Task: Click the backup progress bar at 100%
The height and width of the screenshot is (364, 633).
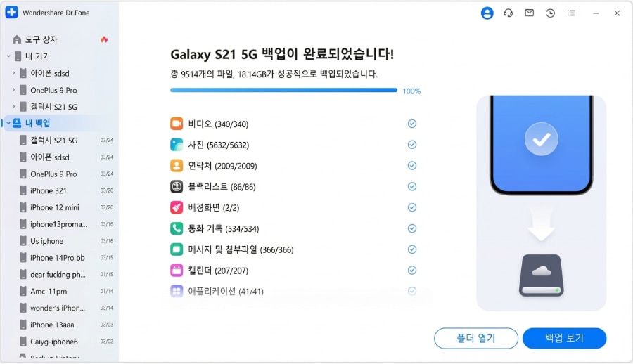Action: pos(283,91)
